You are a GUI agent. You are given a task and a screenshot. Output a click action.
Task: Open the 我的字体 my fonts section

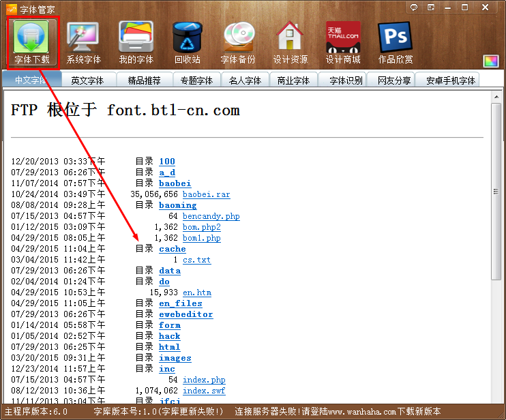[x=136, y=42]
